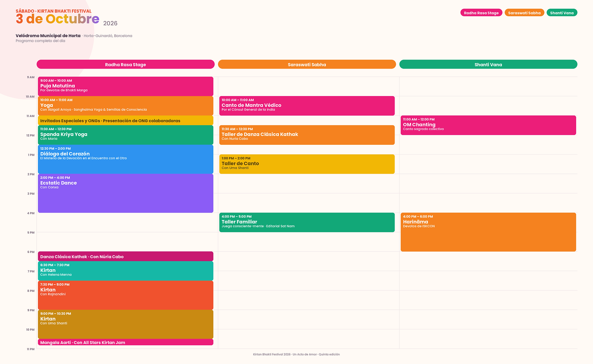Select the '7 PM' time label
Image resolution: width=593 pixels, height=364 pixels.
pos(31,271)
